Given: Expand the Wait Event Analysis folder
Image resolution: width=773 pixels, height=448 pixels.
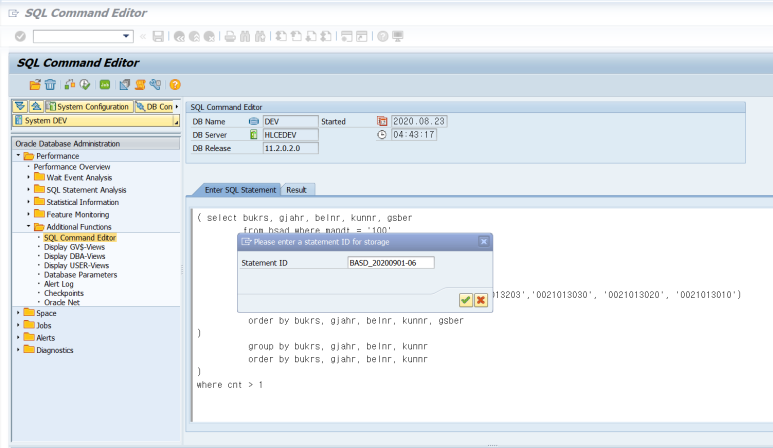Looking at the screenshot, I should pos(29,177).
